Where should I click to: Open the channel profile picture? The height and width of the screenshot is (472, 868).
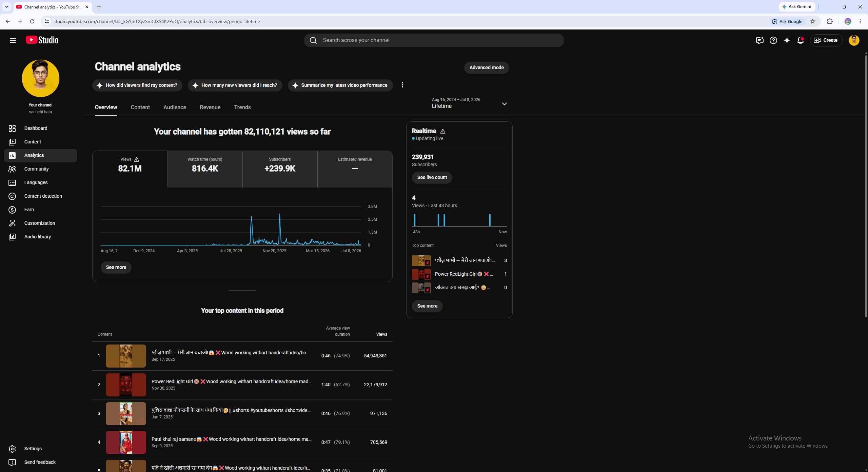[41, 78]
